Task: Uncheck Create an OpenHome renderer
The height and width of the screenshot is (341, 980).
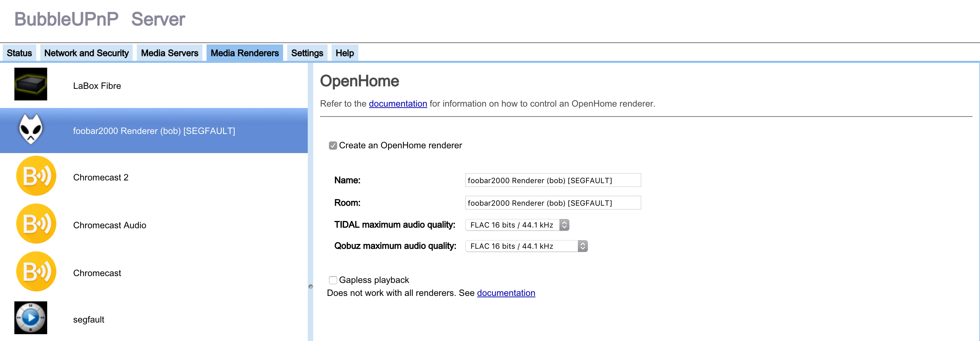Action: pos(333,146)
